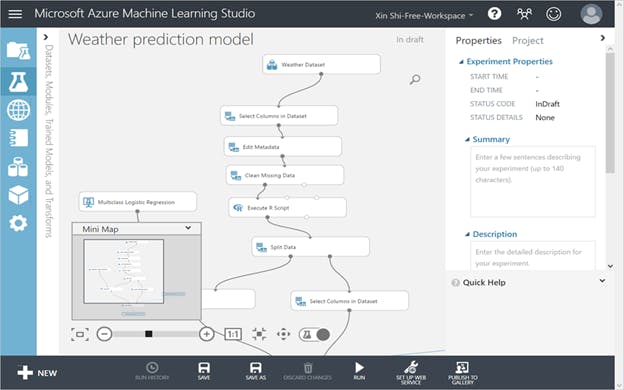Open the Settings gear in sidebar
624x390 pixels.
click(x=18, y=223)
